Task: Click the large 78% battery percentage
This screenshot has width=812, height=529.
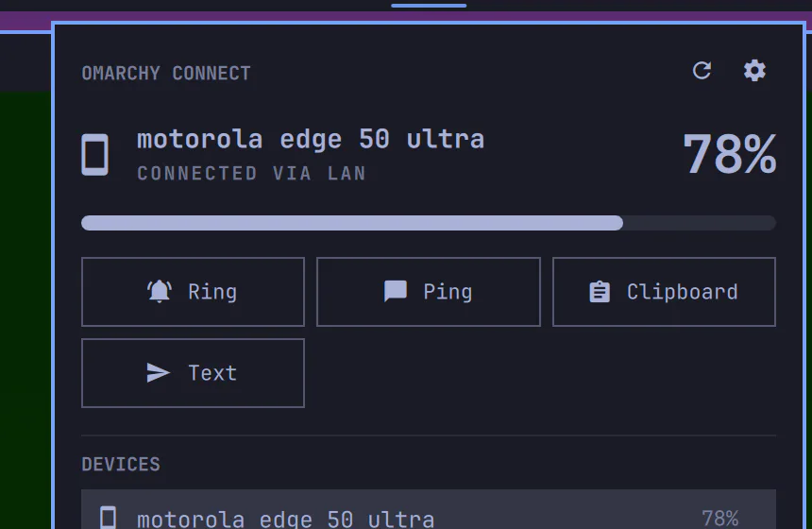Action: point(729,154)
